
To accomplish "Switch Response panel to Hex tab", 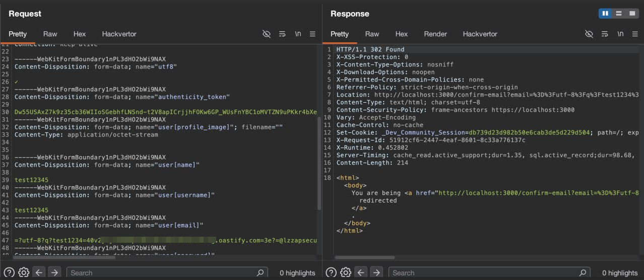I will pos(402,34).
